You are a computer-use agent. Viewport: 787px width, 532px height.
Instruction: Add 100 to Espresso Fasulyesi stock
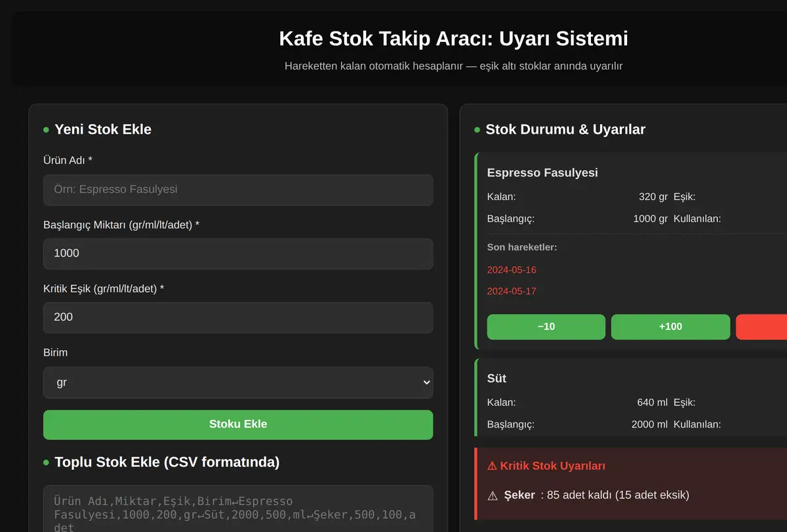pyautogui.click(x=670, y=327)
